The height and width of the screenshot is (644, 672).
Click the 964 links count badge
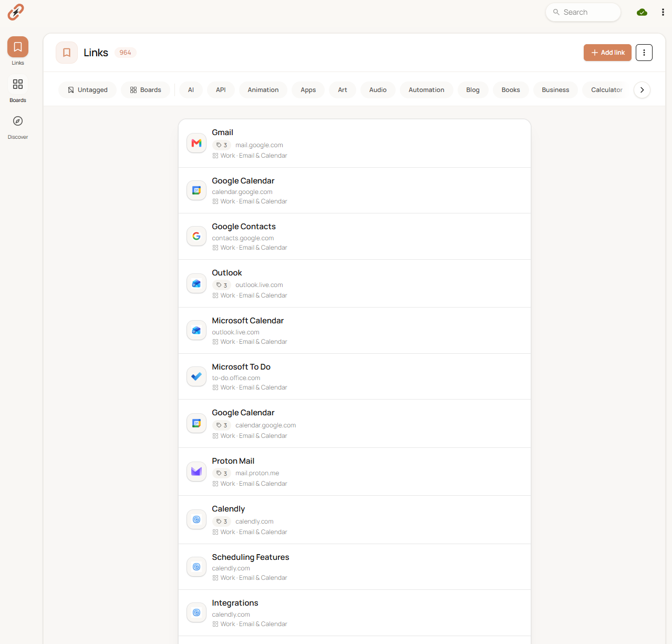click(x=125, y=53)
